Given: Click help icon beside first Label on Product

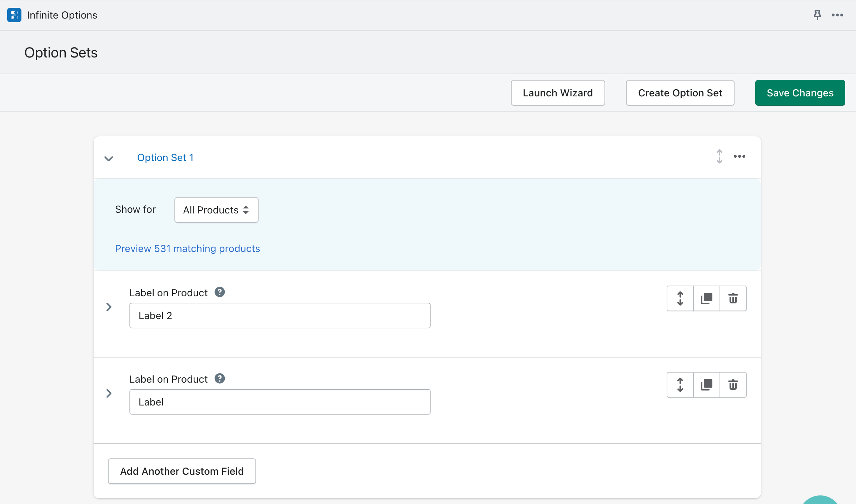Looking at the screenshot, I should 219,292.
